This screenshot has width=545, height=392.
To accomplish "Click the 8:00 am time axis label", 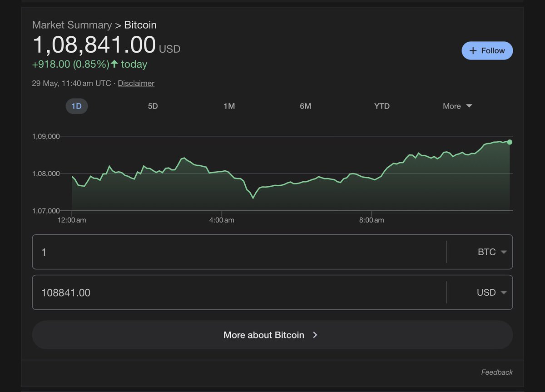I will (x=372, y=220).
